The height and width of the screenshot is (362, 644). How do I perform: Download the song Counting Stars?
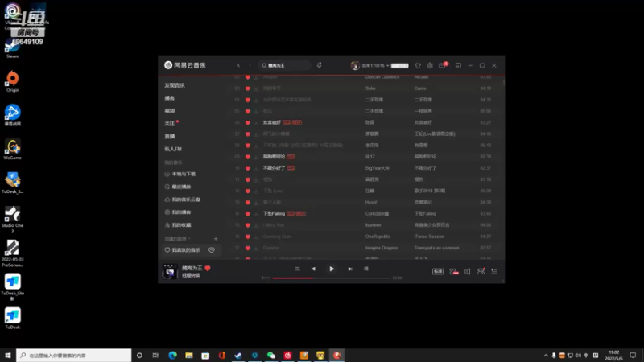(x=256, y=237)
